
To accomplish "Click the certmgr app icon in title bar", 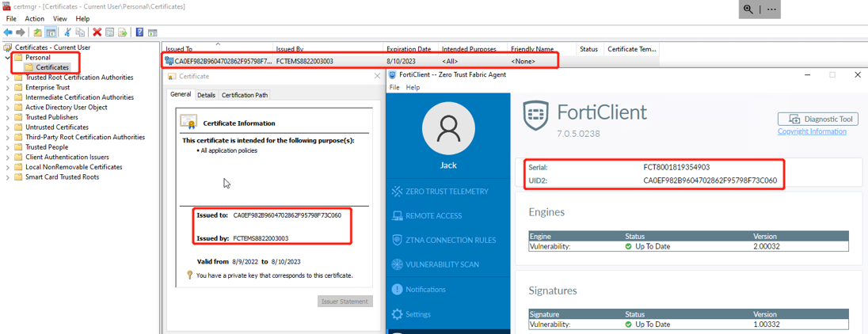I will coord(6,6).
